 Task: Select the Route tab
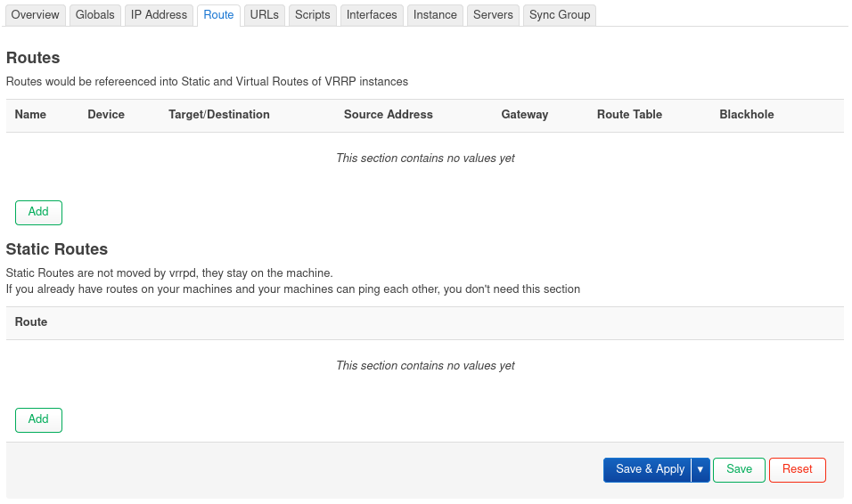coord(218,15)
